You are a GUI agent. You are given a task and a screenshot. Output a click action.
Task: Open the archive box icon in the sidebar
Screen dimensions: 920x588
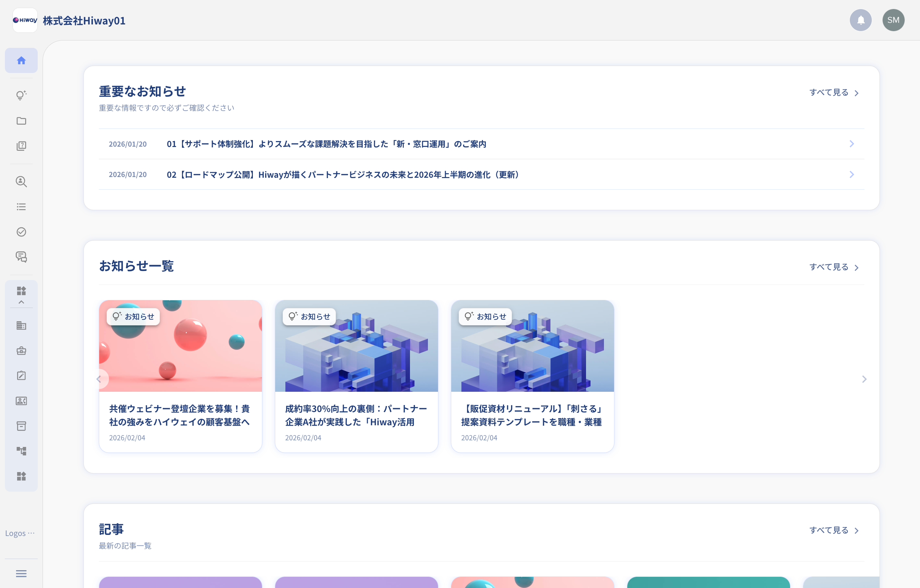coord(21,426)
